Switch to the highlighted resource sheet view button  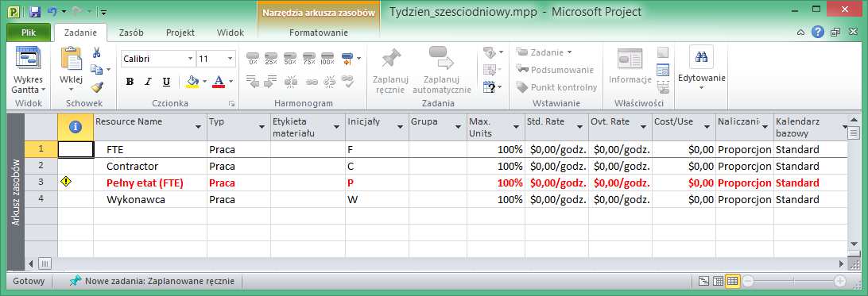pyautogui.click(x=732, y=281)
